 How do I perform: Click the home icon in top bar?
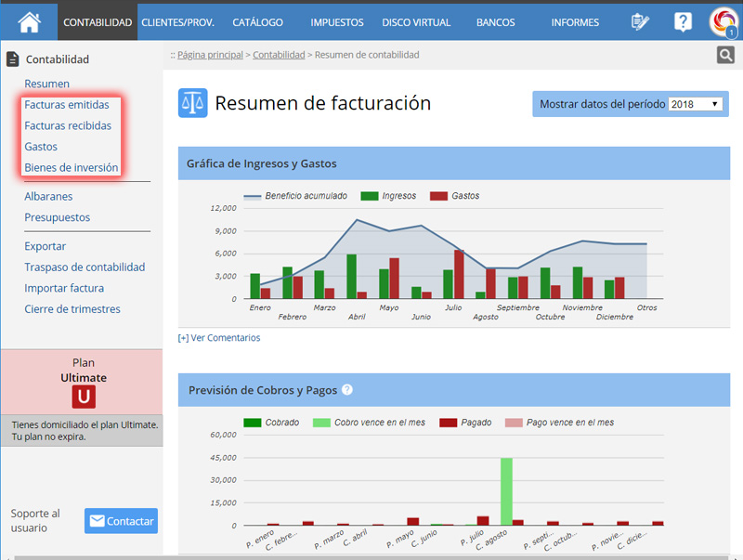[29, 21]
